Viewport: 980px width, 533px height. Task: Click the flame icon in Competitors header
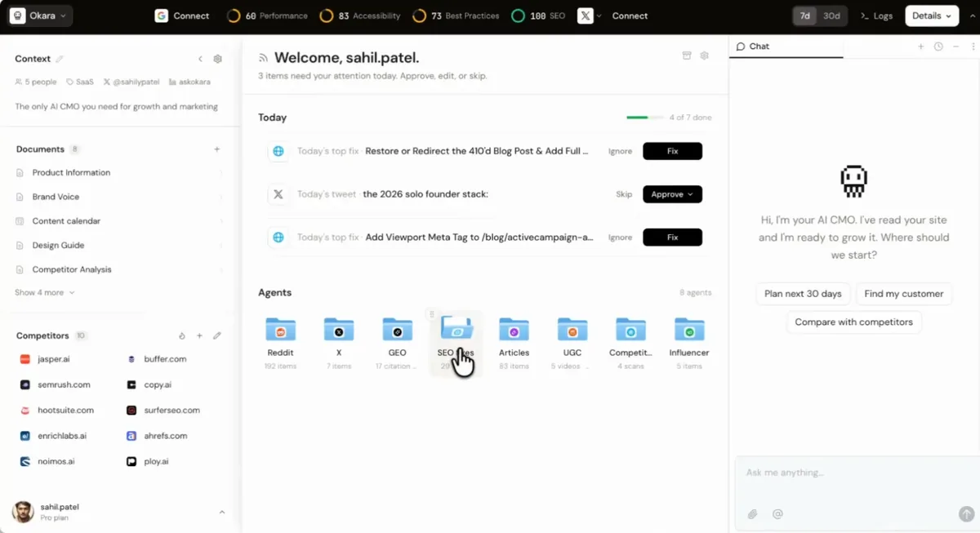point(182,335)
